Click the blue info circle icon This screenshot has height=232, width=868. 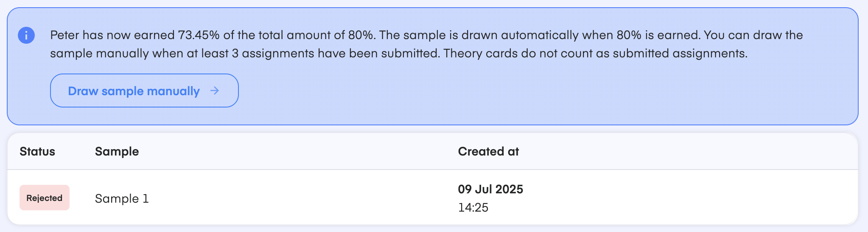pos(26,35)
